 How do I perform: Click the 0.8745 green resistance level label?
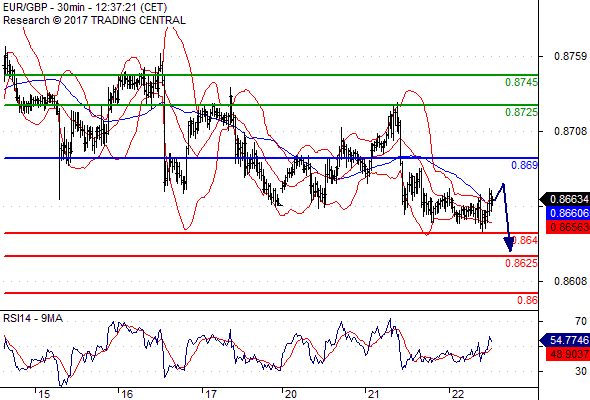coord(521,82)
